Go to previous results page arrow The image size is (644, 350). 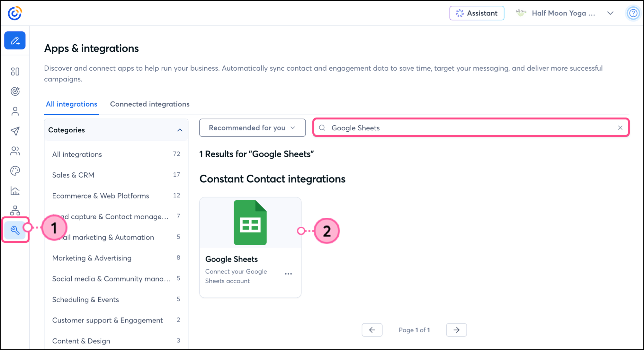[x=372, y=330]
